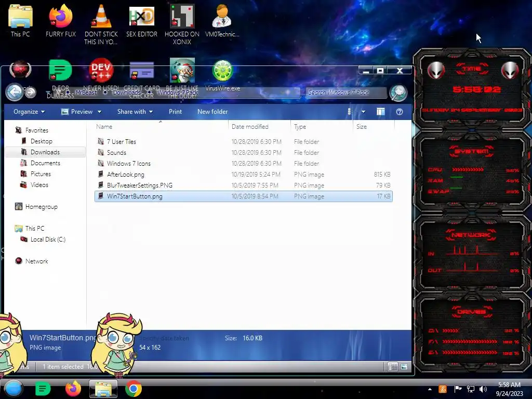Select Downloads in the navigation pane

click(x=45, y=152)
